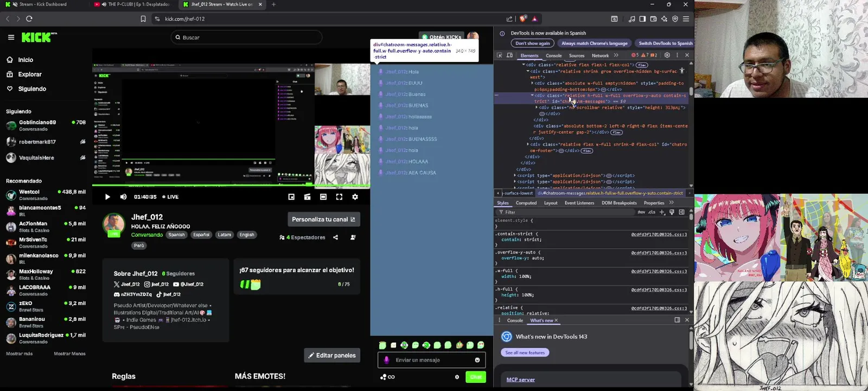The image size is (868, 391).
Task: Open the Computed styles tab
Action: [x=526, y=203]
